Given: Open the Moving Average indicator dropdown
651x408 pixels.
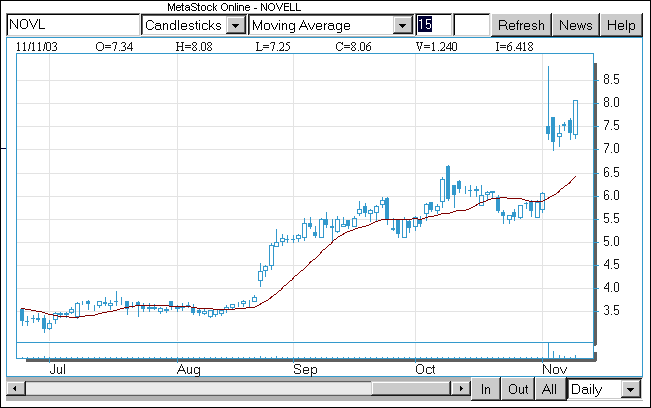Looking at the screenshot, I should [x=402, y=26].
